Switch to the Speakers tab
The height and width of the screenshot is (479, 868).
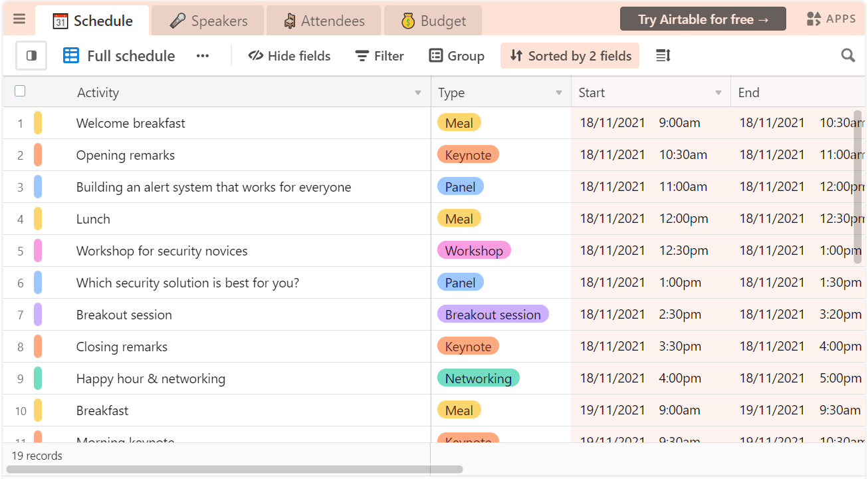(208, 21)
